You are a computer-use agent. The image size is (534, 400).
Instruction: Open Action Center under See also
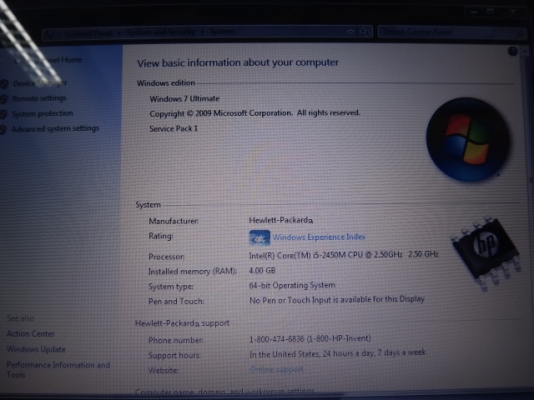(31, 334)
